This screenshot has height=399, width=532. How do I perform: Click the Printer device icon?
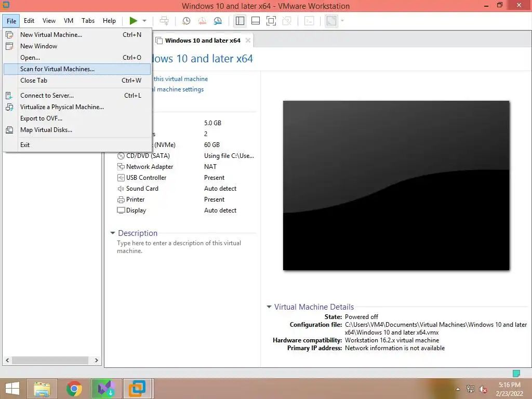pyautogui.click(x=121, y=199)
